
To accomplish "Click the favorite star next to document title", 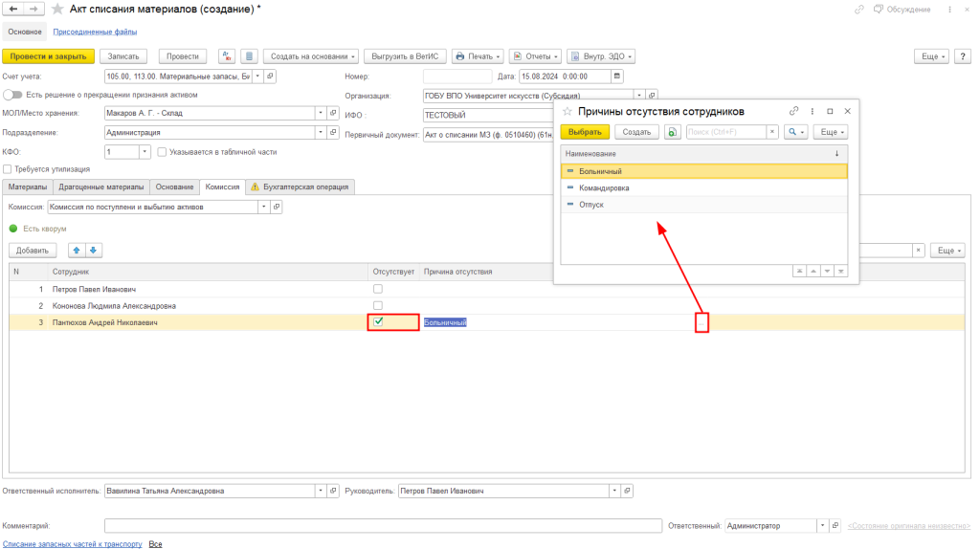I will tap(59, 10).
